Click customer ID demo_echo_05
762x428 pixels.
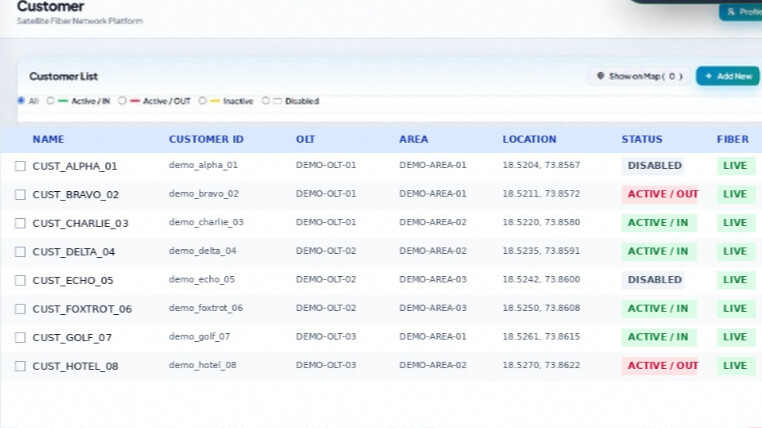click(x=202, y=279)
